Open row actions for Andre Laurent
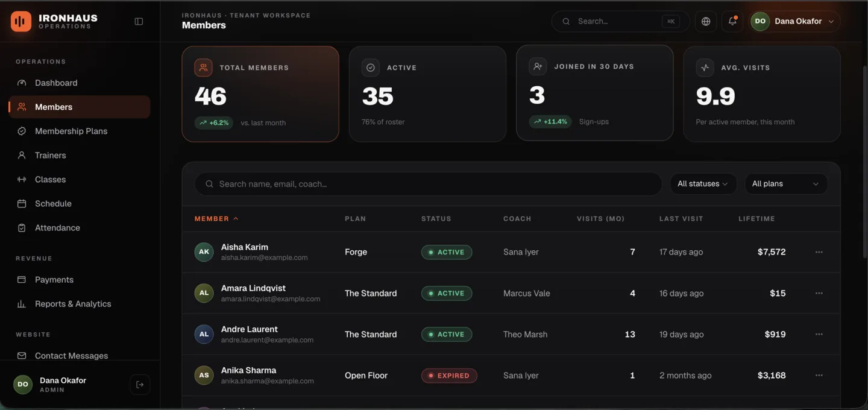868x410 pixels. coord(819,334)
